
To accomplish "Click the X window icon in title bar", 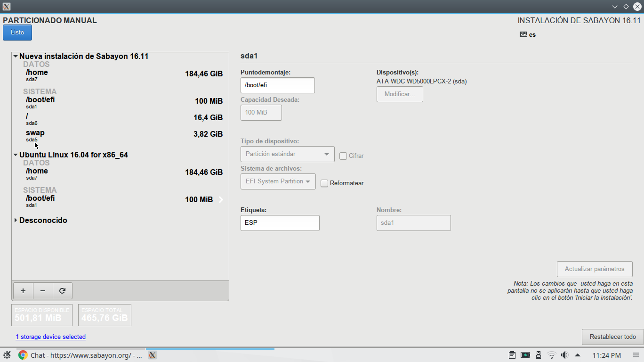I will [7, 7].
